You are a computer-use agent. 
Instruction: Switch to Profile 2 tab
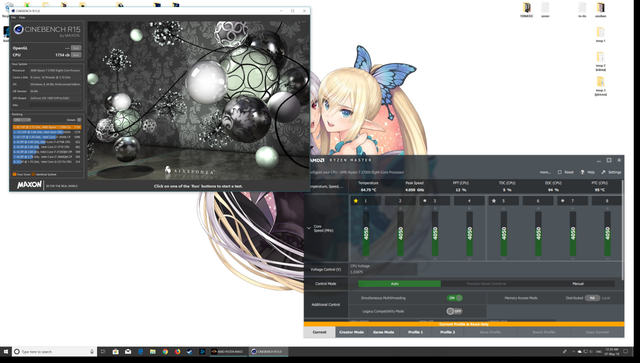pos(448,332)
